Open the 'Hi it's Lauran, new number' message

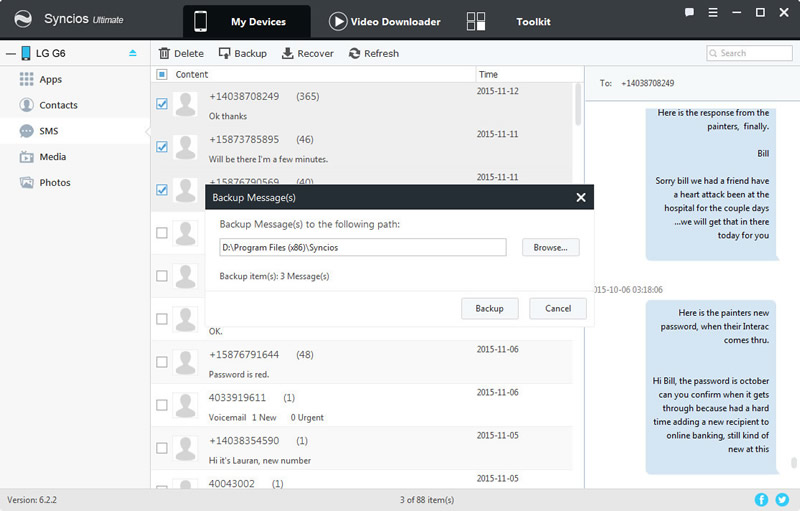pos(362,448)
